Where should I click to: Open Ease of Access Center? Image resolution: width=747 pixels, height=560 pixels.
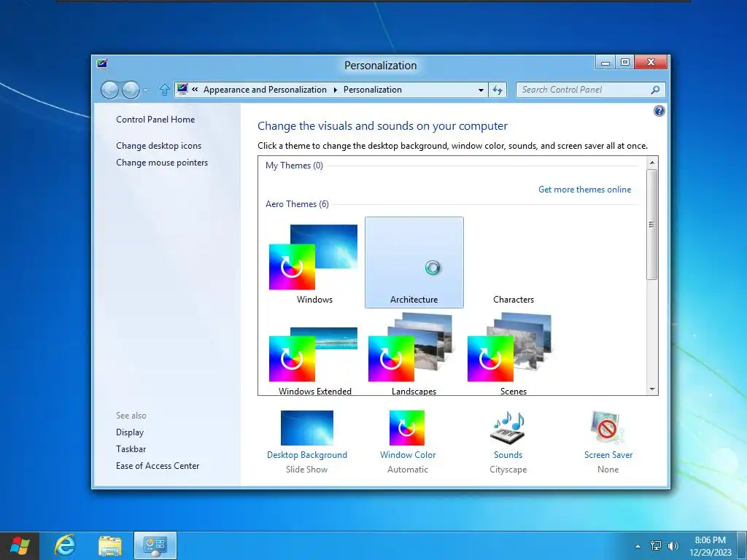pos(158,466)
